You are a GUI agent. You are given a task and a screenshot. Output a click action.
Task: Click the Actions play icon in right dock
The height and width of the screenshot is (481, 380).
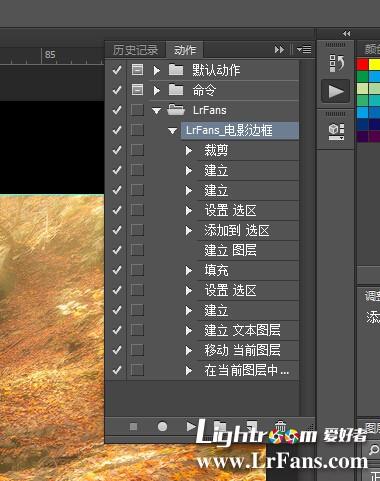click(336, 91)
